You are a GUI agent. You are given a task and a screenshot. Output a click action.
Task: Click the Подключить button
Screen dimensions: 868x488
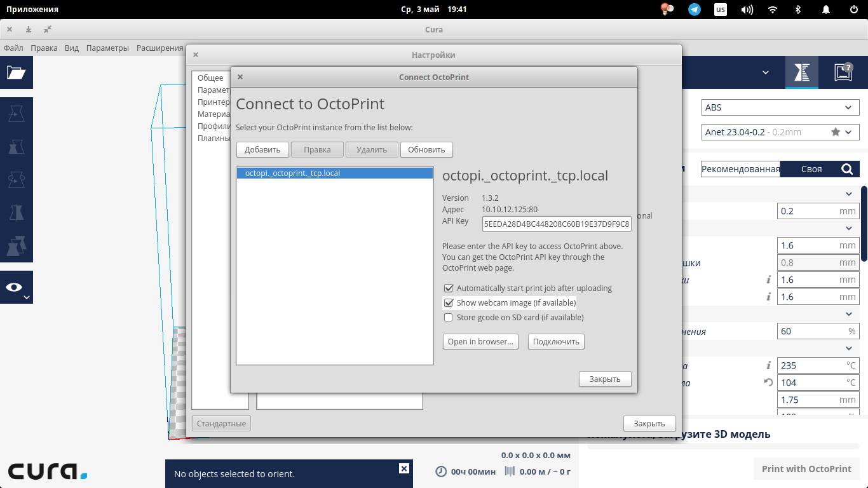point(556,341)
